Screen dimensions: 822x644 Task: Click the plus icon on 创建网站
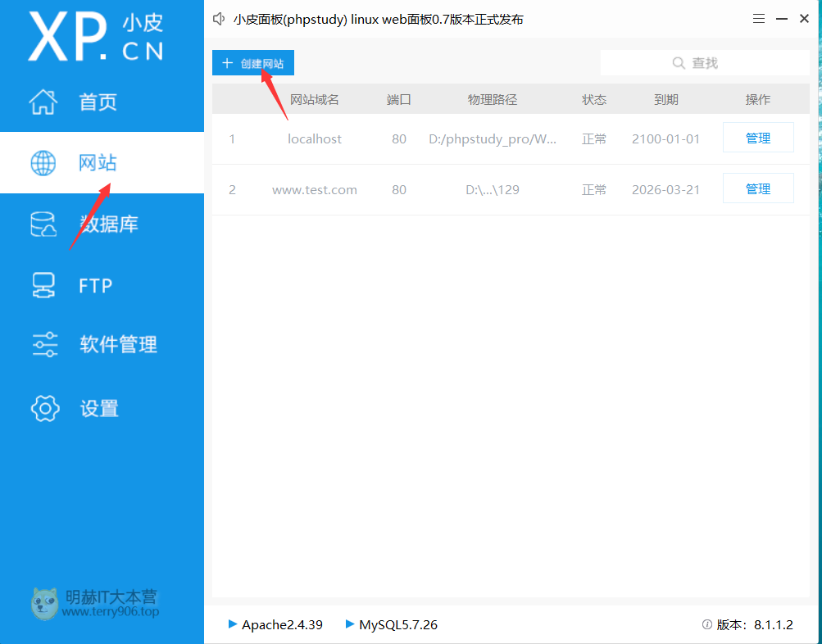pyautogui.click(x=227, y=63)
